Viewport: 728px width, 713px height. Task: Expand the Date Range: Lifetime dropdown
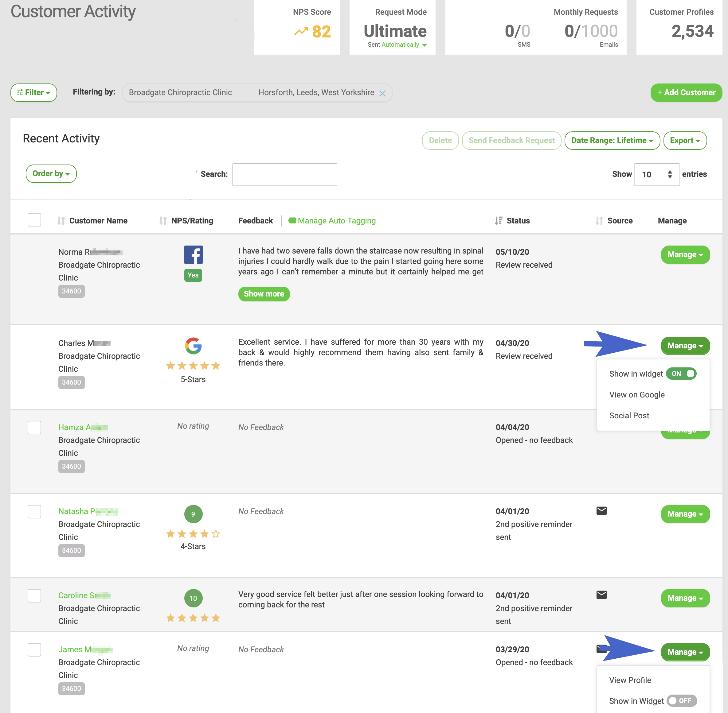(612, 141)
